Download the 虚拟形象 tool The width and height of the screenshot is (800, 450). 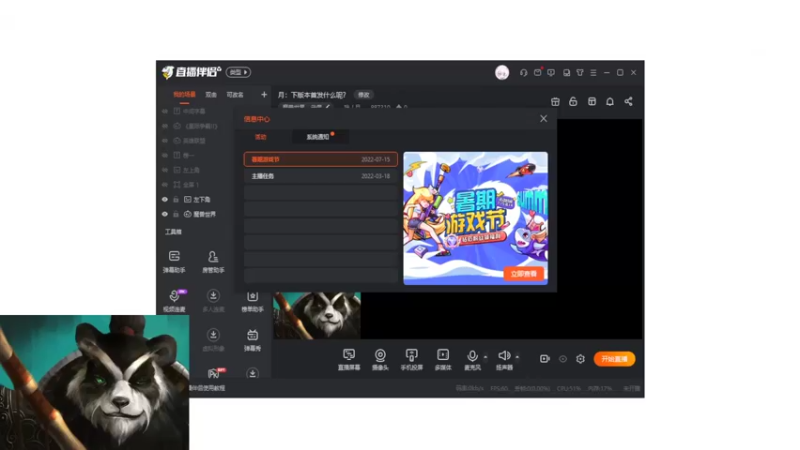point(213,340)
